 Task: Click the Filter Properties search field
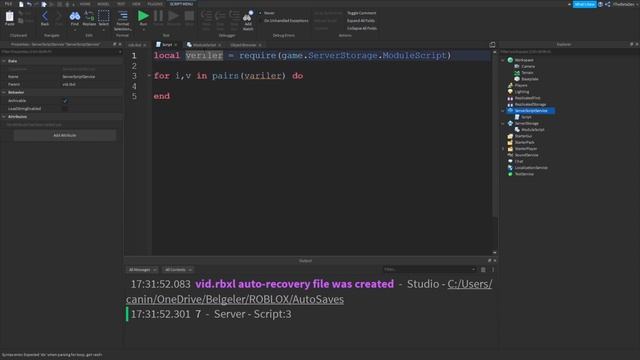(x=61, y=52)
